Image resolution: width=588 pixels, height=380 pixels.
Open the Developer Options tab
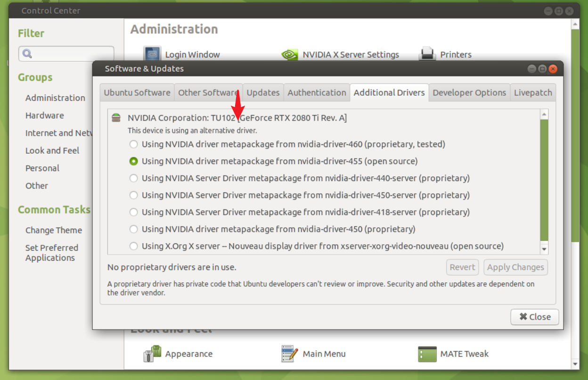click(x=469, y=92)
